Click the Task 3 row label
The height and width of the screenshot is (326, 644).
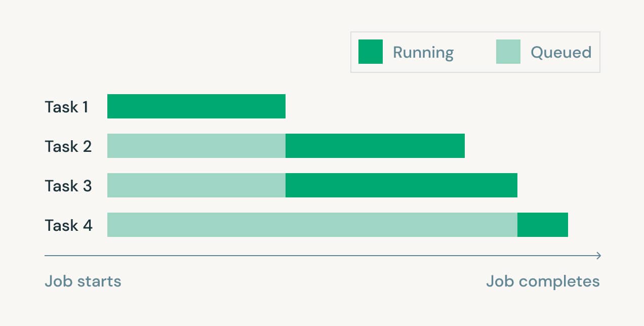coord(68,186)
